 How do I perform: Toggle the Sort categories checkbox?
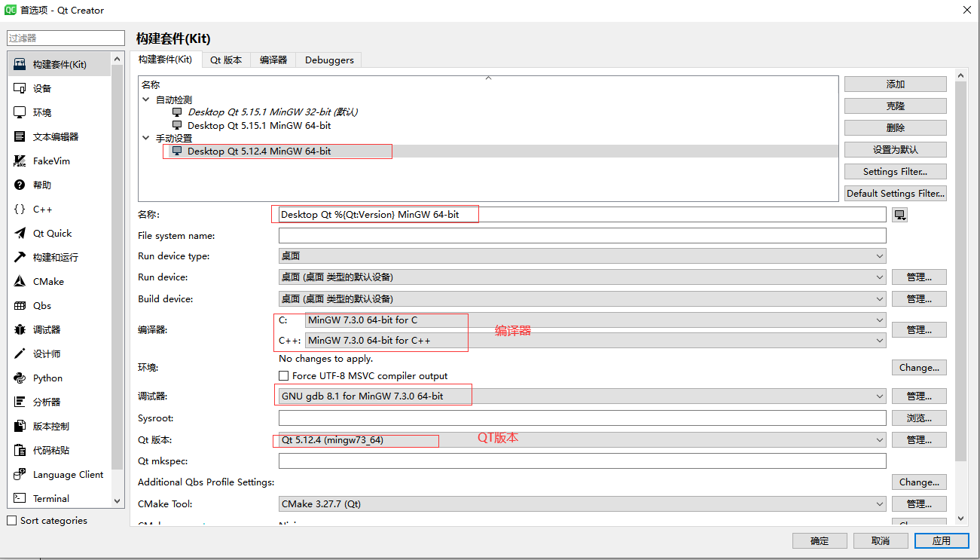(x=11, y=520)
